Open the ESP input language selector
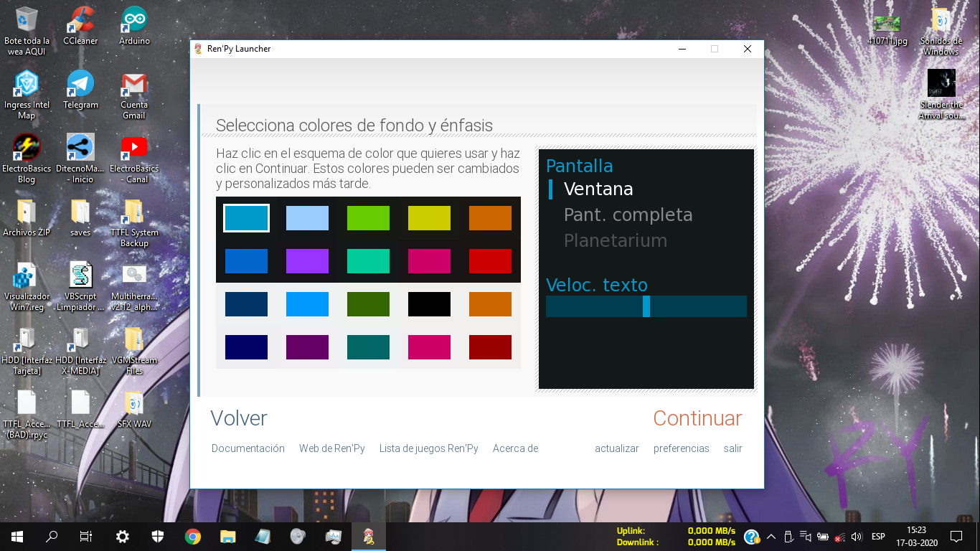The image size is (980, 551). 877,536
